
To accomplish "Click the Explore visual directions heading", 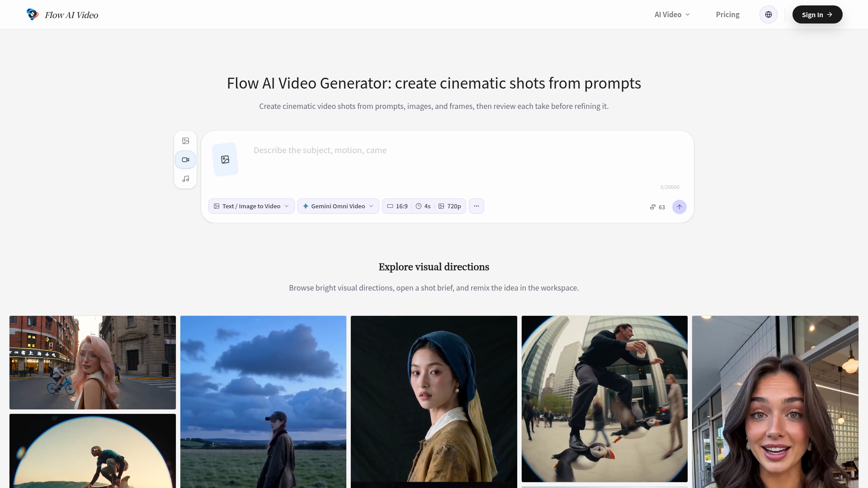I will pos(434,267).
